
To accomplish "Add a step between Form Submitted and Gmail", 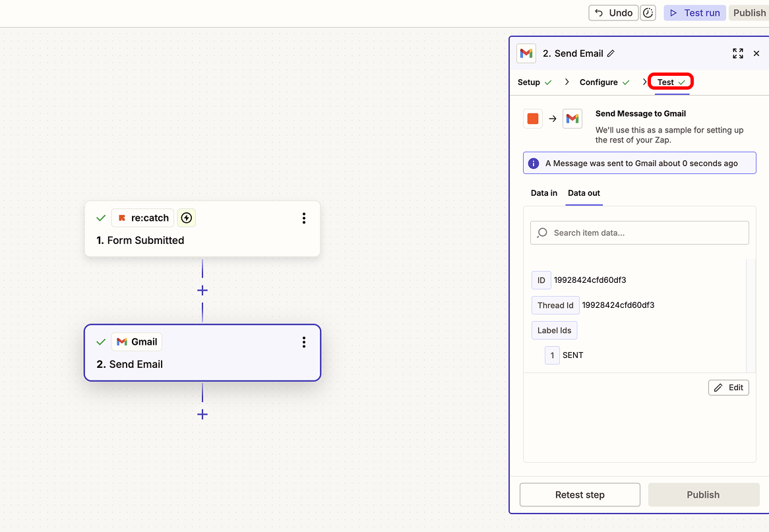I will 202,291.
